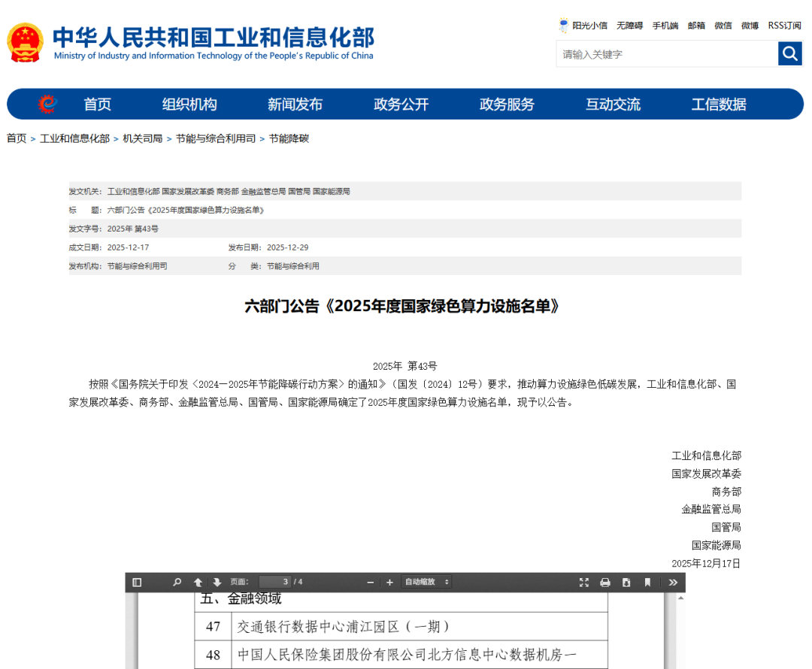Image resolution: width=812 pixels, height=669 pixels.
Task: Go to the previous PDF page
Action: tap(198, 582)
